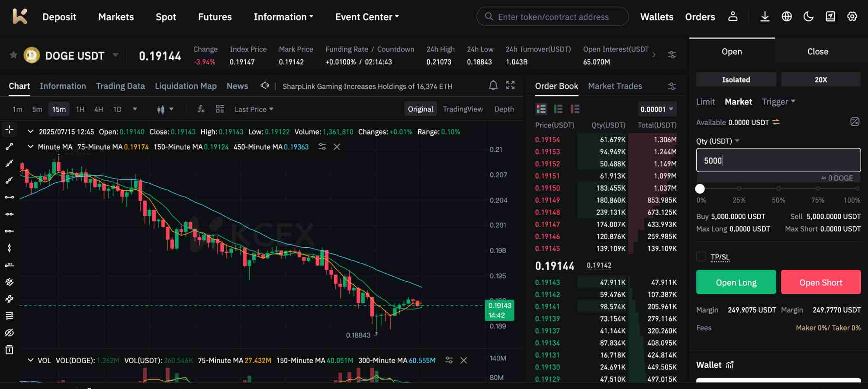This screenshot has height=389, width=868.
Task: Expand the DOGE USDT pair selector
Action: point(115,55)
